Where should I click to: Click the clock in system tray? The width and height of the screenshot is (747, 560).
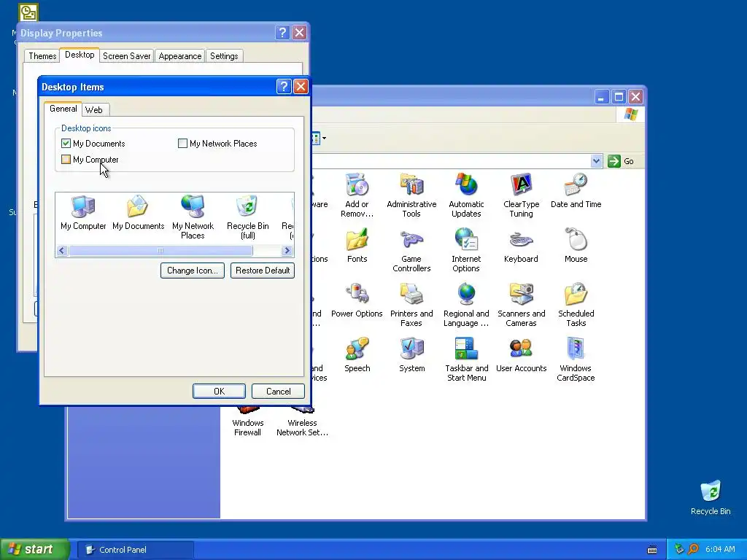point(720,550)
